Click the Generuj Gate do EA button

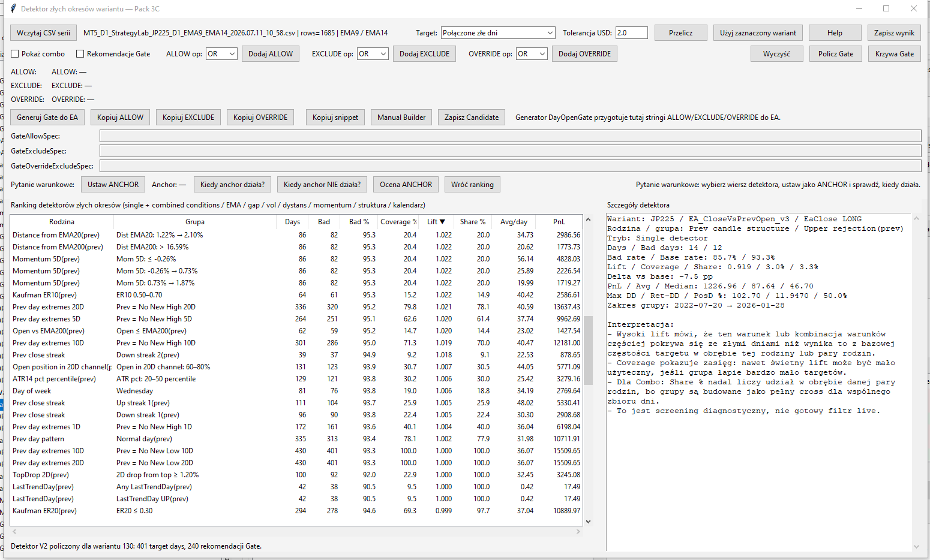pyautogui.click(x=47, y=118)
